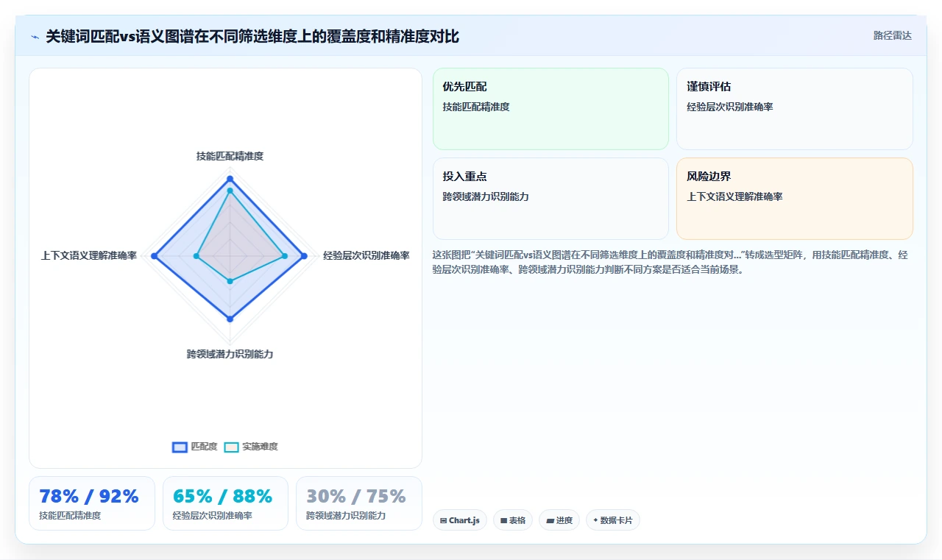This screenshot has width=942, height=560.
Task: Click 技能匹配精准度 caption under 78% / 92%
Action: pos(70,516)
